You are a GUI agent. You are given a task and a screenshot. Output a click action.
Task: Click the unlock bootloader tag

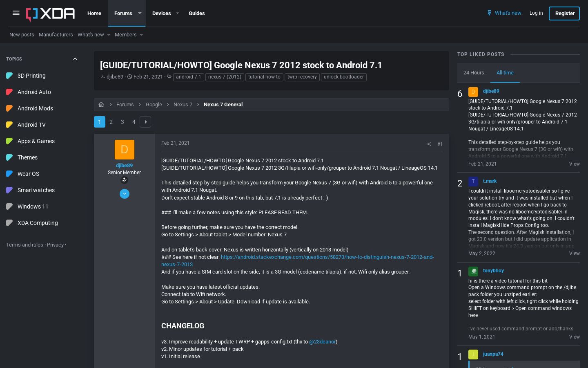[344, 77]
